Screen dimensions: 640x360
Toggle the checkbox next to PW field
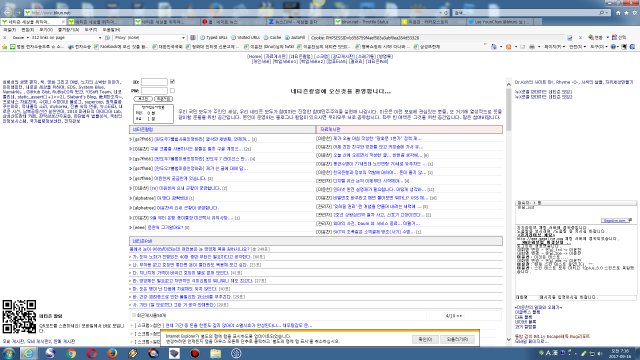(172, 91)
